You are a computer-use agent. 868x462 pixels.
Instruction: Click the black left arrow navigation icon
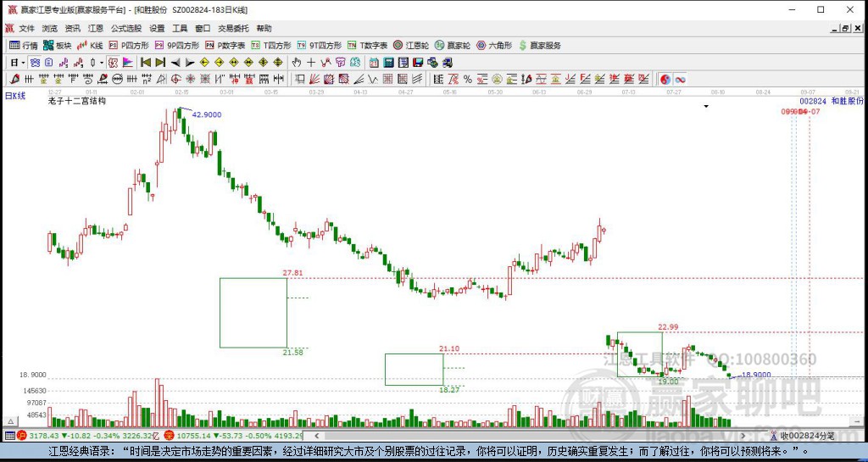(175, 63)
